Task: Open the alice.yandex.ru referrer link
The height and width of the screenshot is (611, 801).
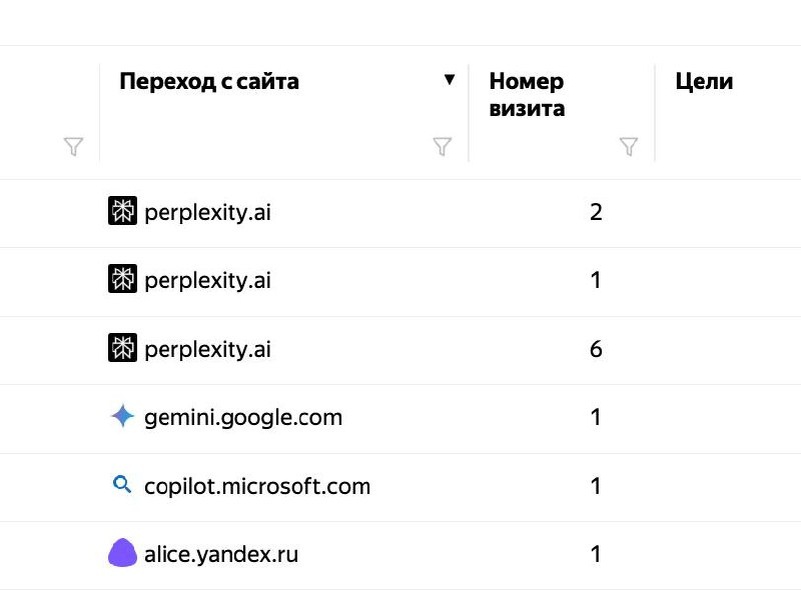Action: (221, 554)
